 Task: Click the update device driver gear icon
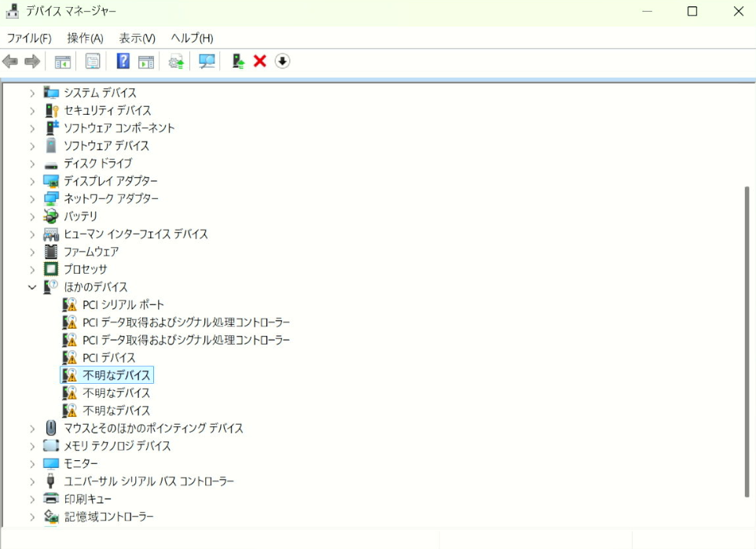click(x=176, y=62)
